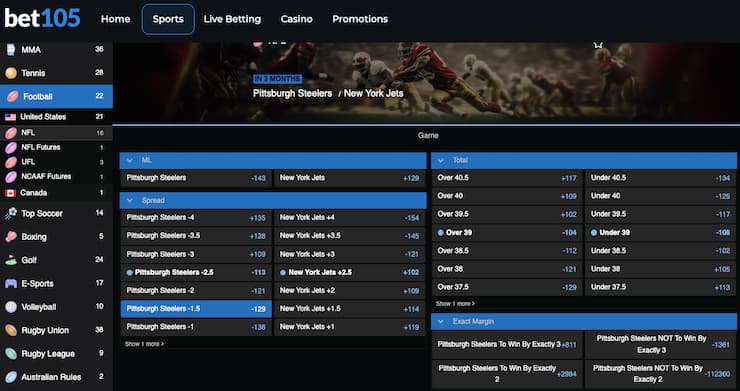Bet New York Jets moneyline +129
The width and height of the screenshot is (740, 391).
350,178
